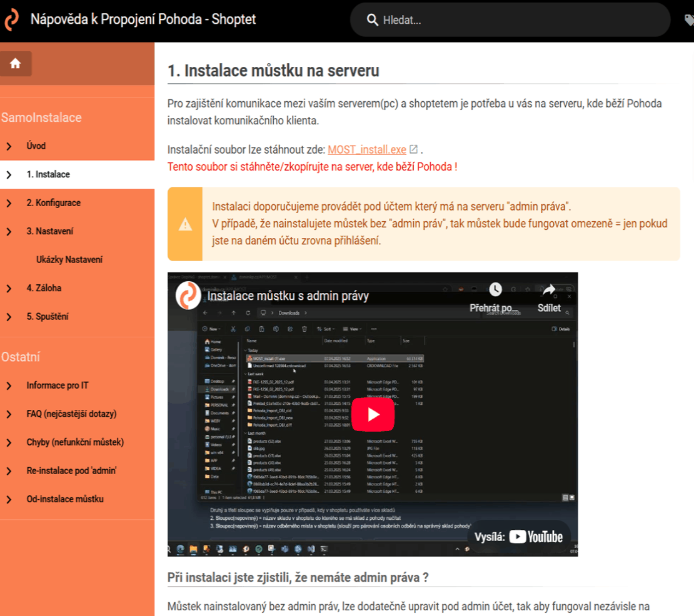Click the SamoInstalace section heading
This screenshot has width=694, height=616.
(x=41, y=117)
